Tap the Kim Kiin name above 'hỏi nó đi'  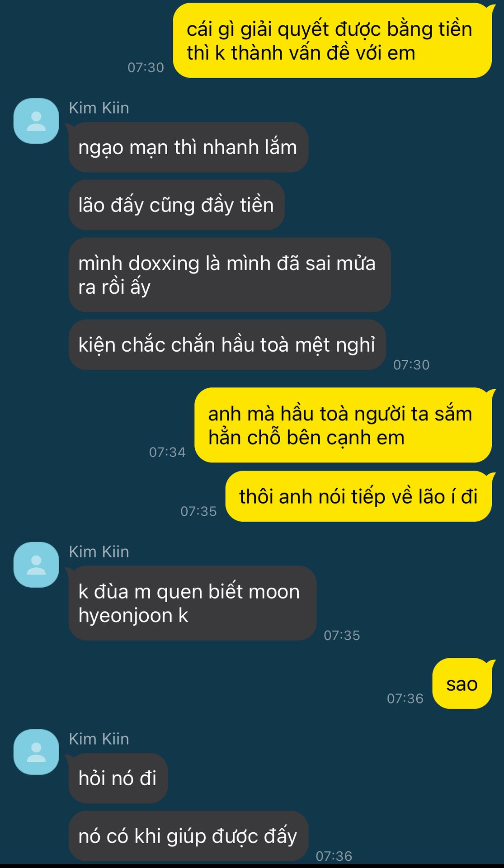coord(99,739)
